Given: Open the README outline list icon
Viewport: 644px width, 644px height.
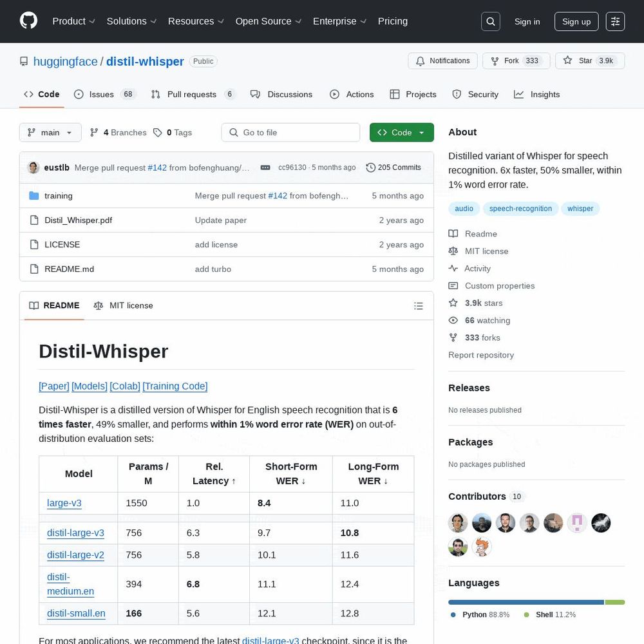Looking at the screenshot, I should [x=419, y=306].
